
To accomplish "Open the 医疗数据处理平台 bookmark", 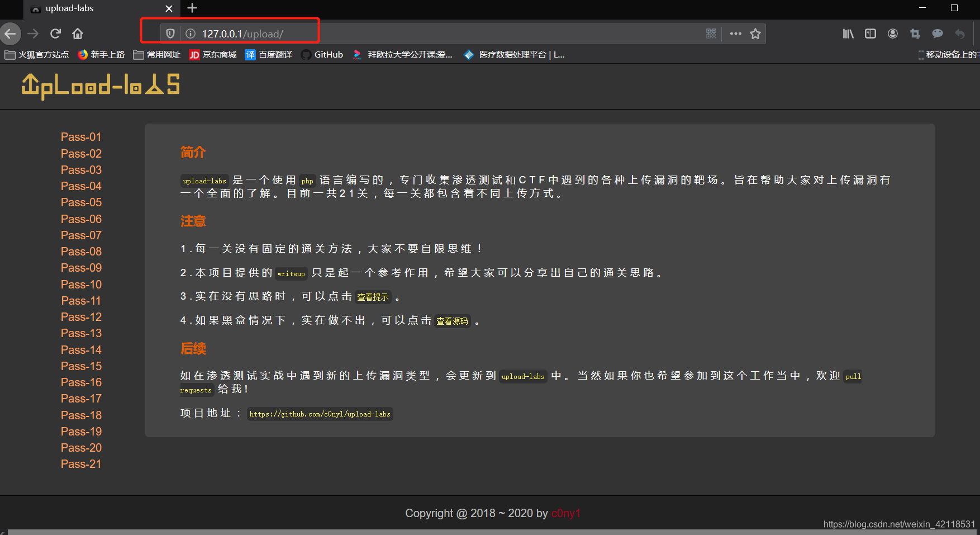I will point(515,55).
